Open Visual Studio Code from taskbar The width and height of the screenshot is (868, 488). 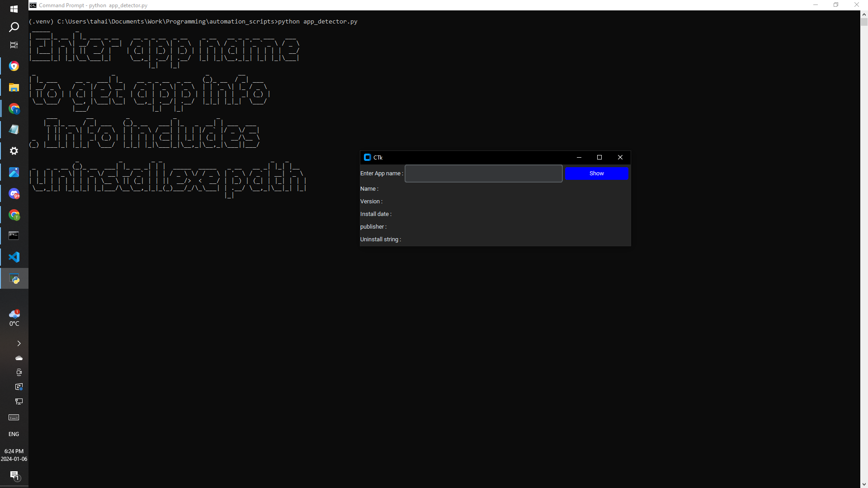[14, 257]
